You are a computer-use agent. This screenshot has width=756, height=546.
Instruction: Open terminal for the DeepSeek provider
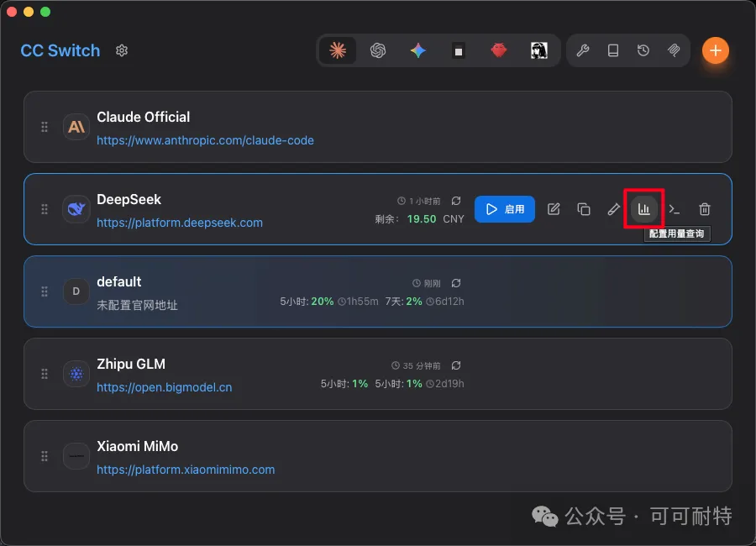coord(674,209)
